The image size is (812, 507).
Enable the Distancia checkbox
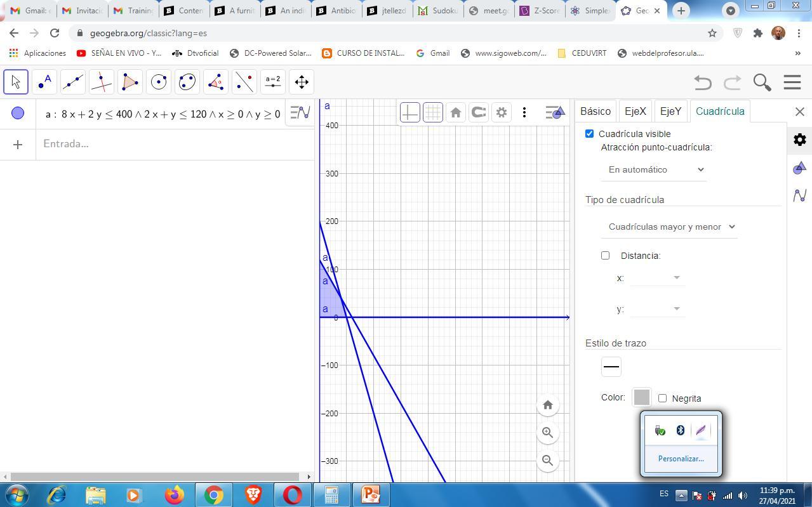click(x=606, y=256)
